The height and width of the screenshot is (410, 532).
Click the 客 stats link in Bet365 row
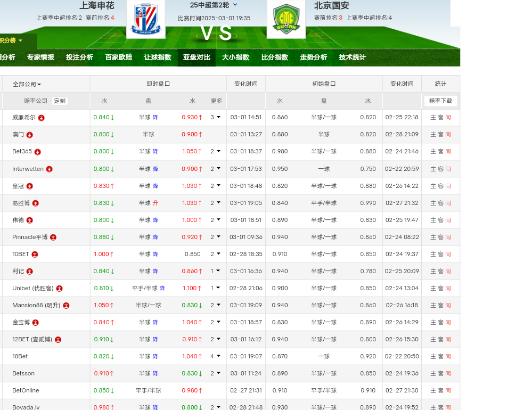tap(440, 151)
